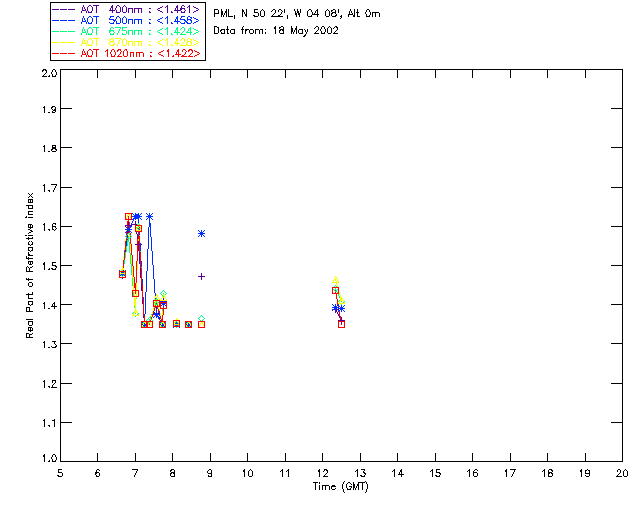The width and height of the screenshot is (640, 512).
Task: Select the 'Real Part of Refractive index' axis label
Action: coord(30,265)
